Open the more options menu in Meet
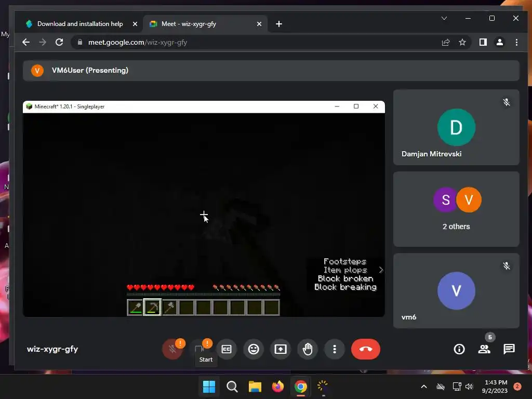This screenshot has height=399, width=532. pyautogui.click(x=335, y=349)
